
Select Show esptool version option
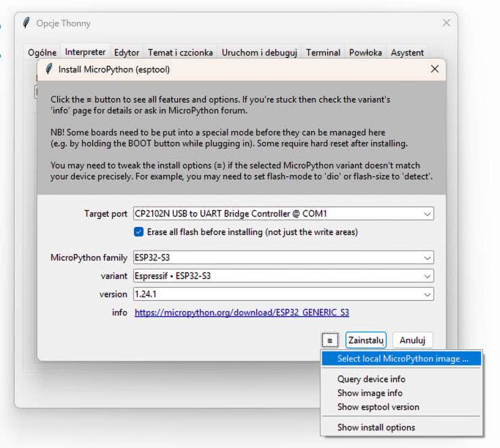coord(378,407)
